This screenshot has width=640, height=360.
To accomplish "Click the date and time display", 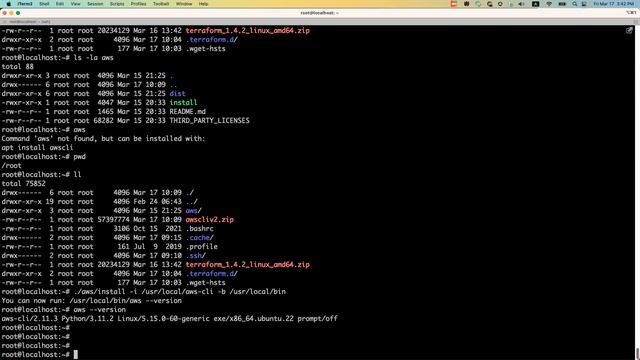I will coord(614,4).
